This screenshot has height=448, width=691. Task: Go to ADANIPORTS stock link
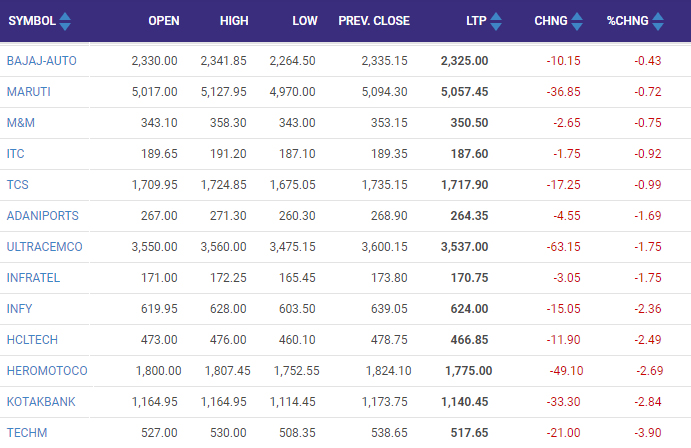(42, 216)
